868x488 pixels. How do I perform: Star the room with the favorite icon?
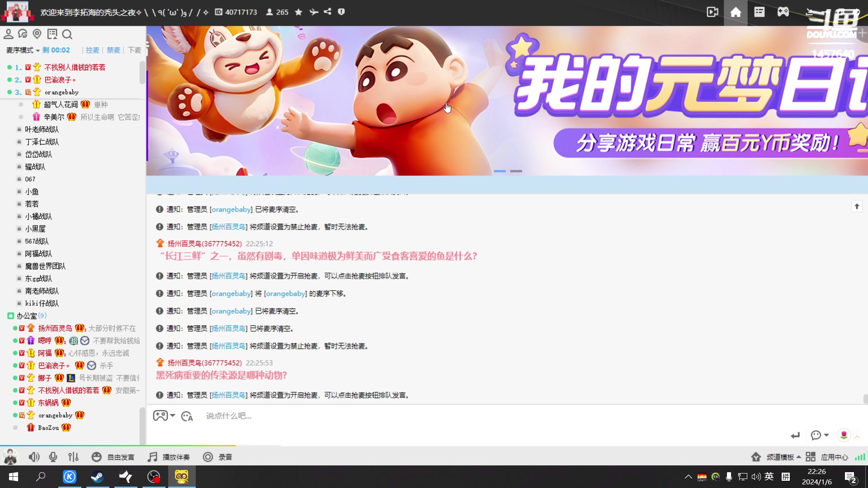(298, 12)
